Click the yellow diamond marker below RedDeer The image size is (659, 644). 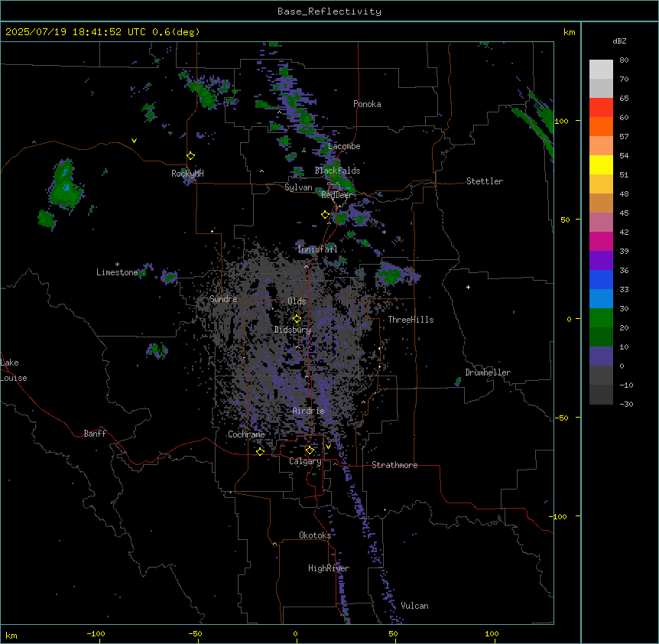pos(326,215)
